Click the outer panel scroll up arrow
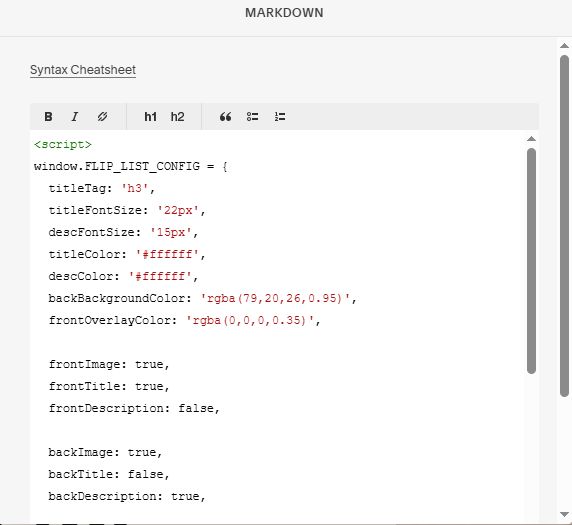The height and width of the screenshot is (525, 572). 564,46
